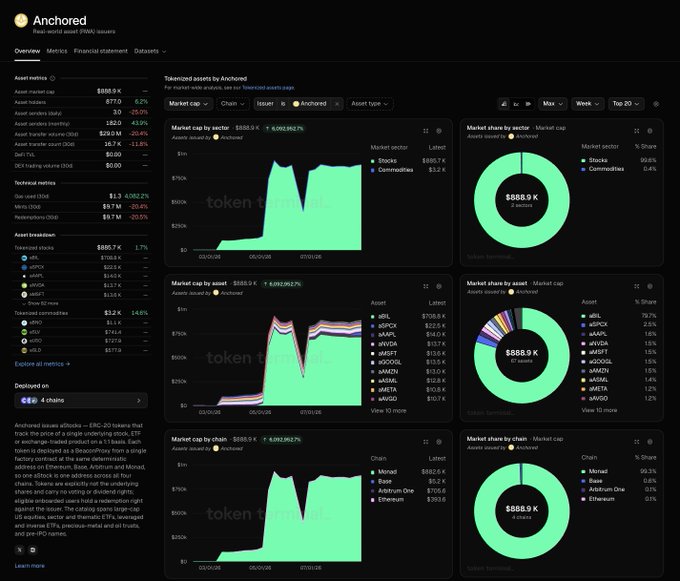This screenshot has width=680, height=581.
Task: Expand Market cap by chain chart fullscreen
Action: point(426,442)
